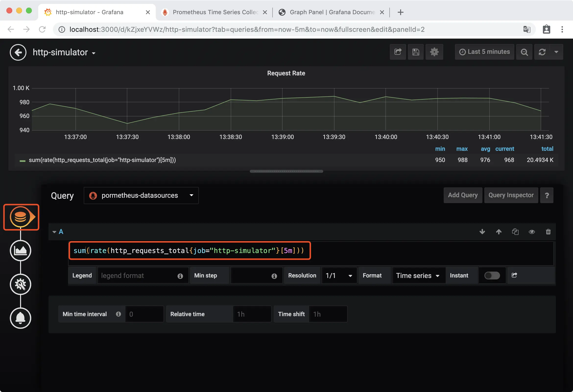Image resolution: width=573 pixels, height=392 pixels.
Task: Open the Visualization chart icon in sidebar
Action: [21, 251]
